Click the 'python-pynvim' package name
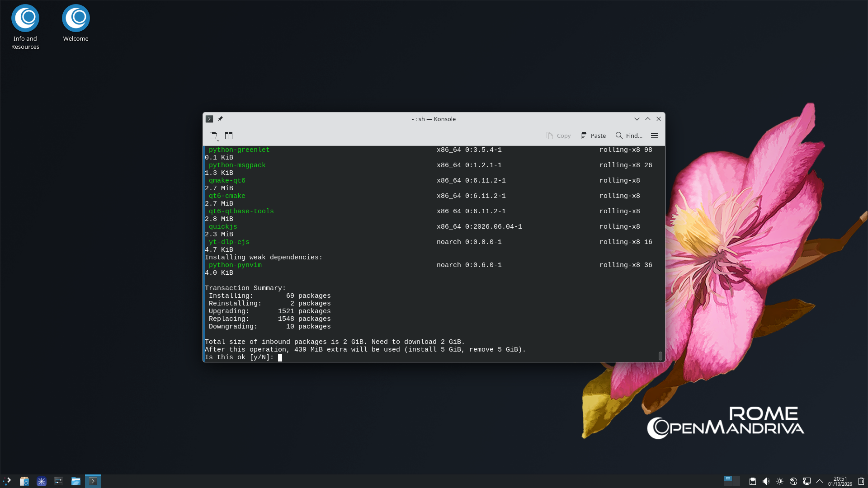 coord(235,265)
